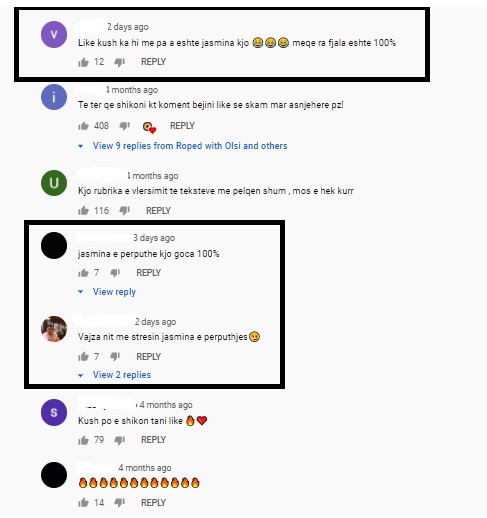Dislike the fire emojis comment
Viewport: 487px width, 518px height.
(120, 503)
